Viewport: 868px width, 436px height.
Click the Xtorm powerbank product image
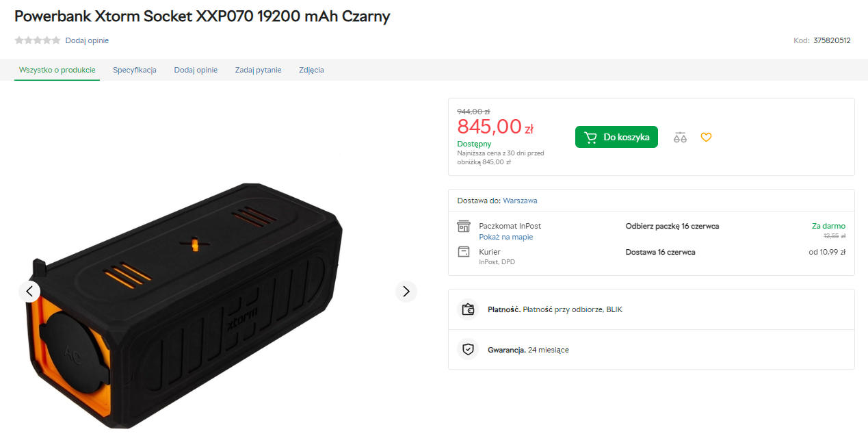pos(185,308)
